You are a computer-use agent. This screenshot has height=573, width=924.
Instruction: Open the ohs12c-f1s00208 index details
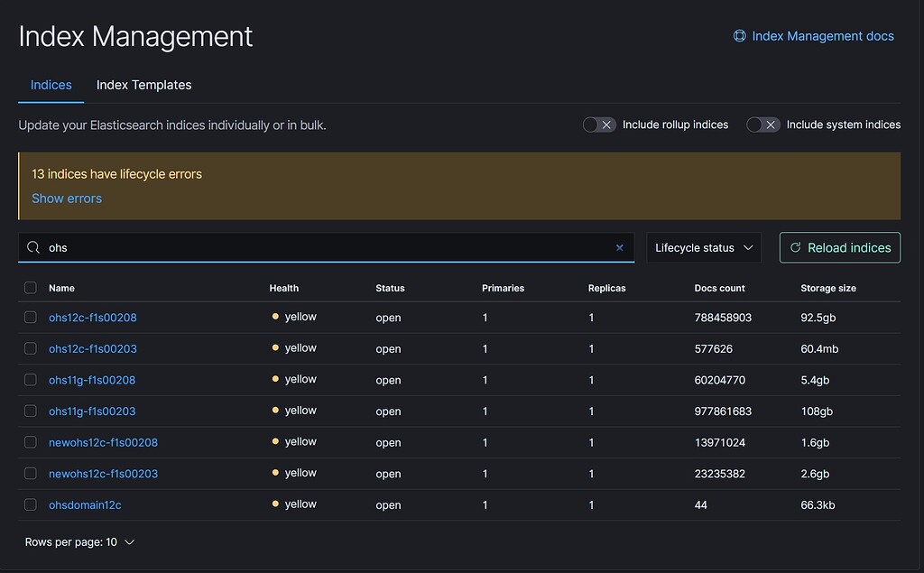91,317
